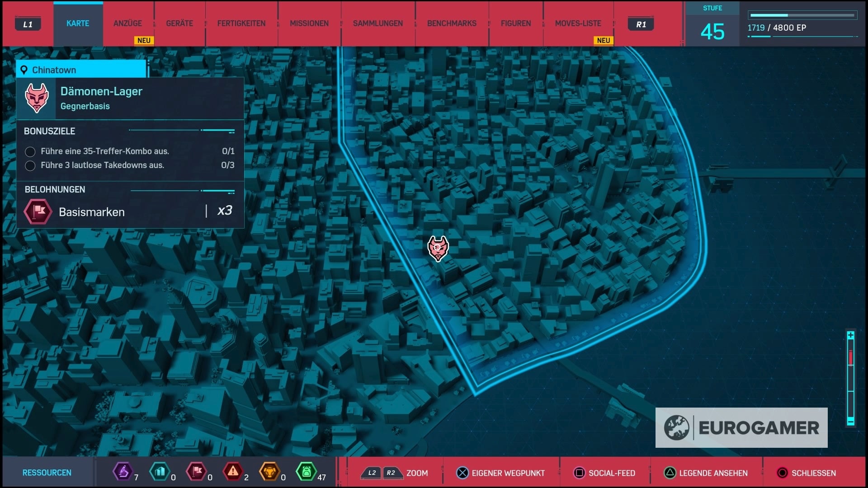Click the crime token count 2

click(246, 477)
